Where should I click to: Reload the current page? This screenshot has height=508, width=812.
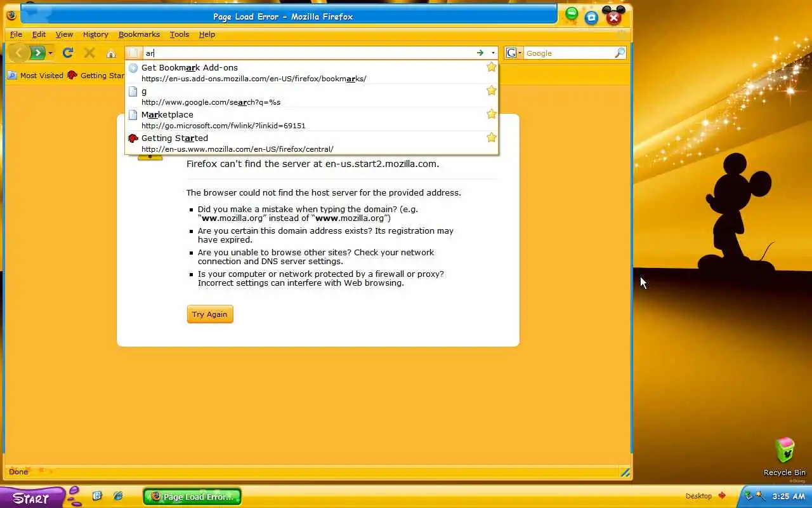pyautogui.click(x=68, y=53)
